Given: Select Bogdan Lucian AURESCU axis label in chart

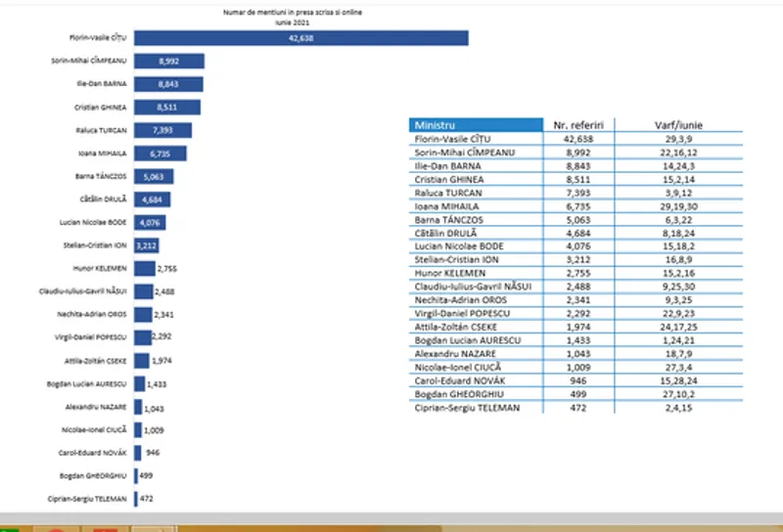Looking at the screenshot, I should (x=89, y=384).
